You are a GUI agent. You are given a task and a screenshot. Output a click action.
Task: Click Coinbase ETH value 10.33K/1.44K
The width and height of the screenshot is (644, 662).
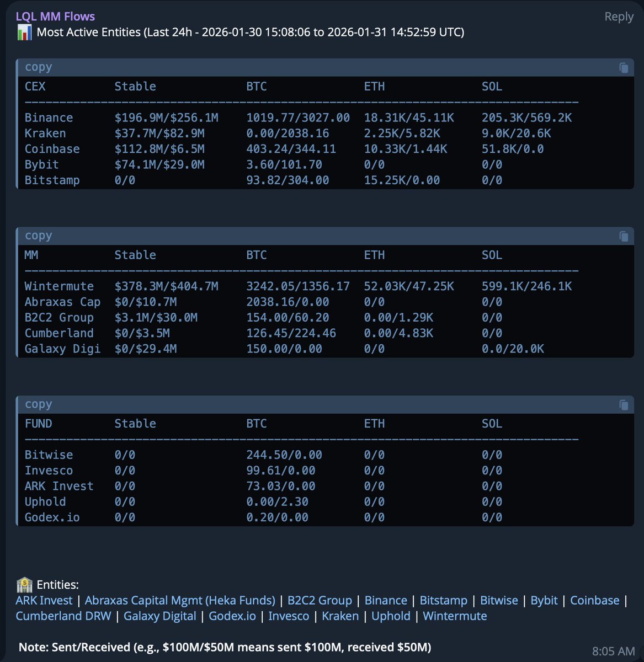[406, 149]
